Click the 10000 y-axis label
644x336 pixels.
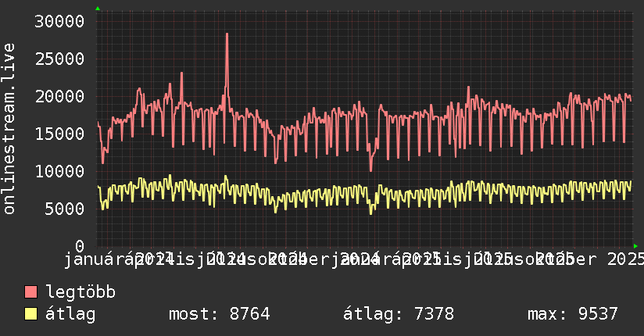(59, 172)
